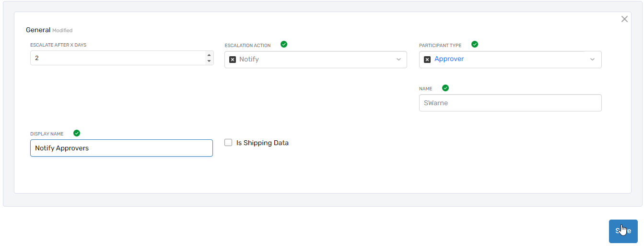Clear the Notify escalation action selection
Screen dimensions: 644x246
[x=233, y=60]
